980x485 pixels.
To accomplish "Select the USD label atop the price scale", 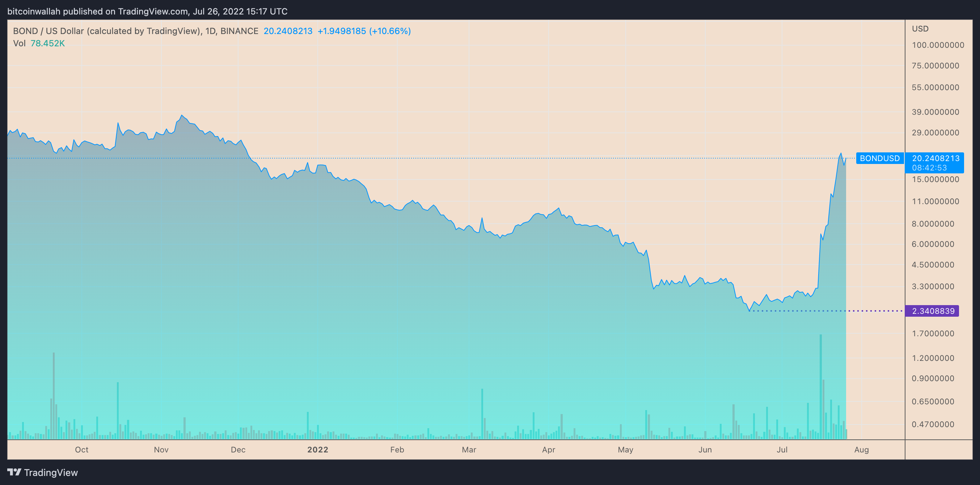I will tap(921, 29).
